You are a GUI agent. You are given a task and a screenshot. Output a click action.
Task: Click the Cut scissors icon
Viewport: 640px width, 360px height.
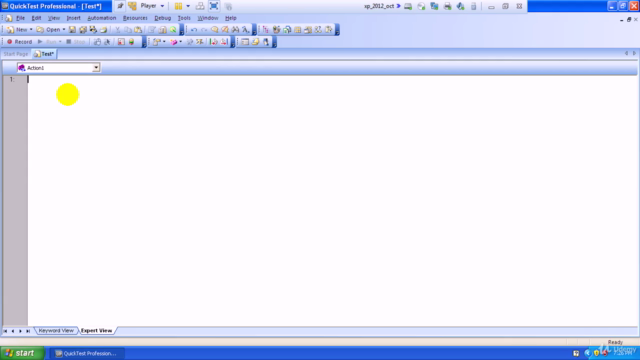(118, 29)
